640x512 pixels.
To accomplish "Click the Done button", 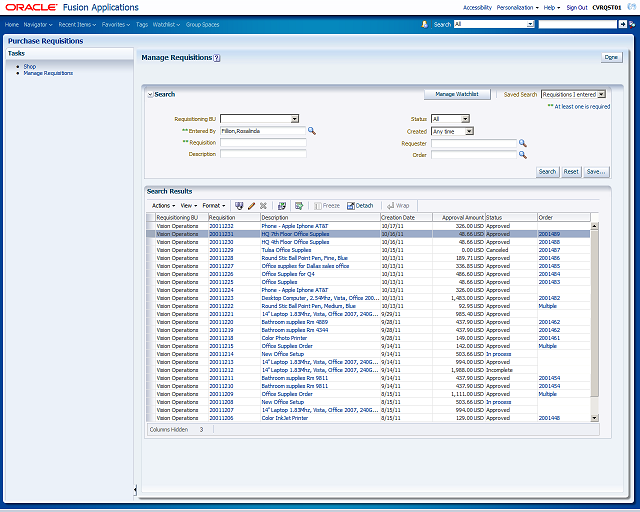I will [611, 58].
